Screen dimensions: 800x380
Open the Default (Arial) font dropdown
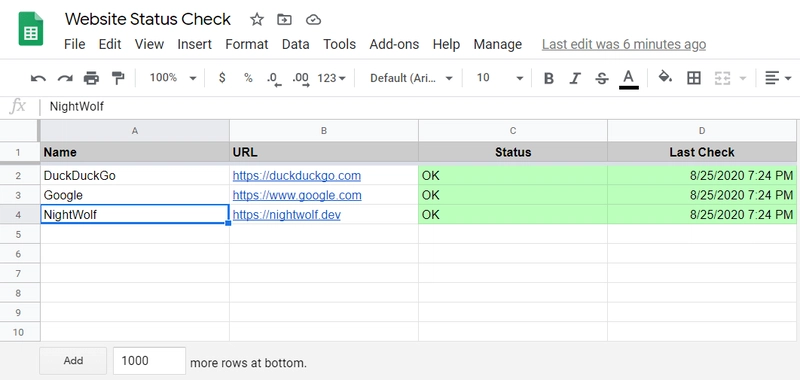411,78
